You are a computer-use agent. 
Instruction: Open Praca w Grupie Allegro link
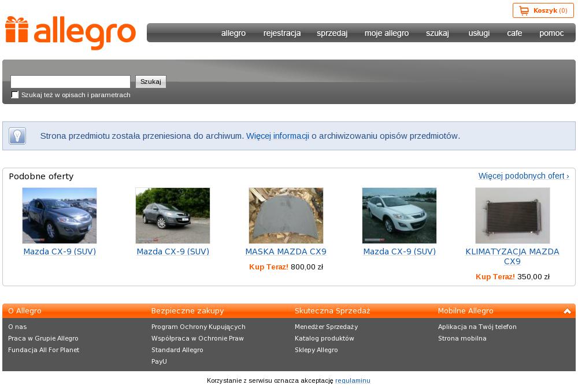click(x=43, y=338)
